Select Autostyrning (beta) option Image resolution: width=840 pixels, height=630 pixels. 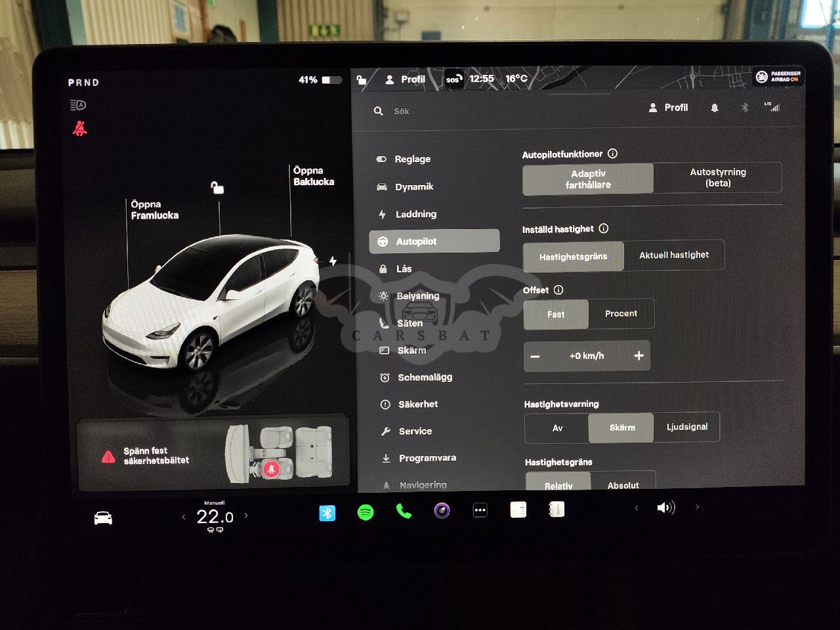pos(717,178)
